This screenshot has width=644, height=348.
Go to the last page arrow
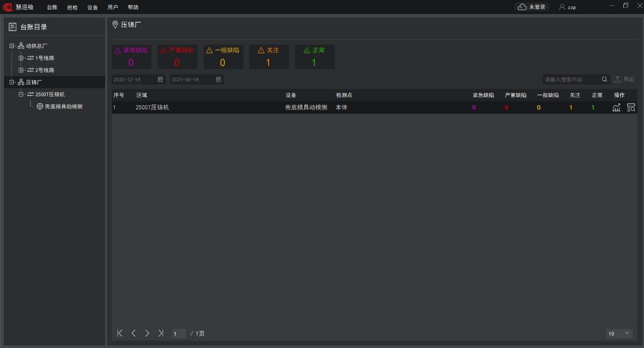(160, 333)
